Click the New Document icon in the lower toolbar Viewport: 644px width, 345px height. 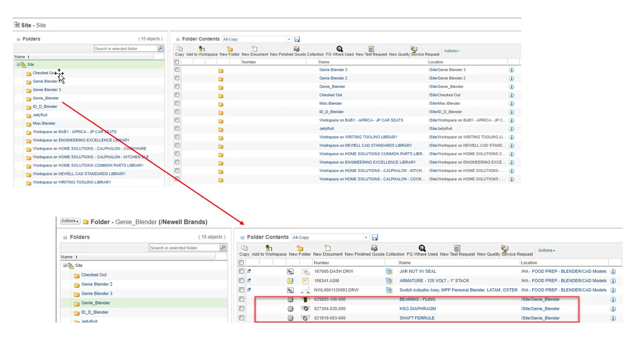(327, 248)
